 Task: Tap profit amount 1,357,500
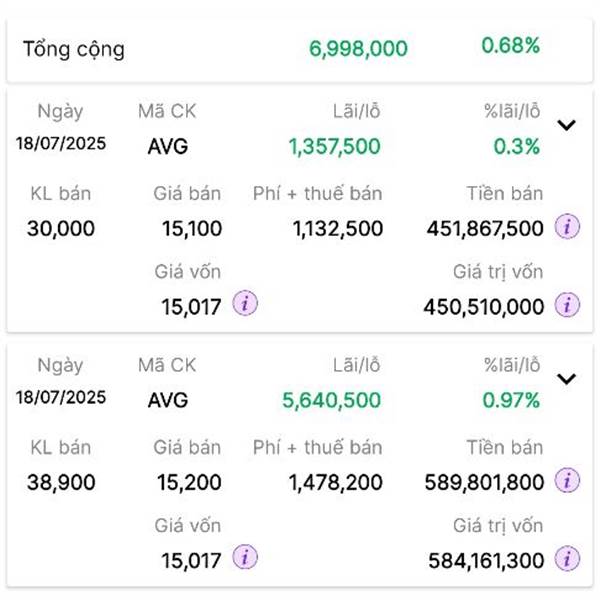334,147
